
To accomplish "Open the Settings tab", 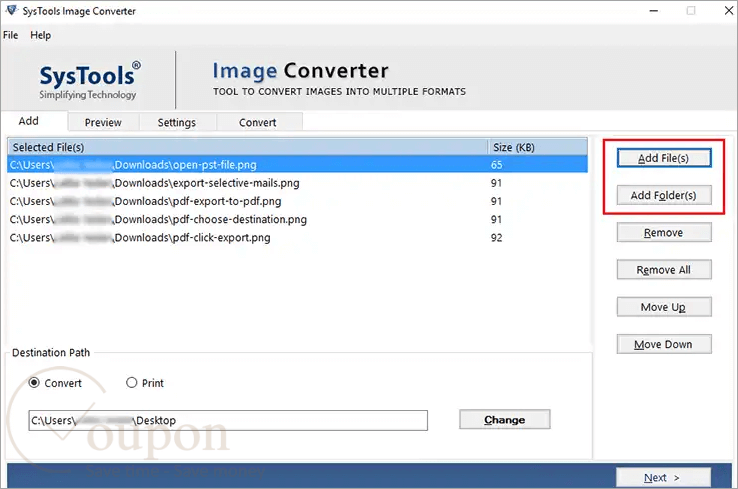I will click(x=176, y=122).
